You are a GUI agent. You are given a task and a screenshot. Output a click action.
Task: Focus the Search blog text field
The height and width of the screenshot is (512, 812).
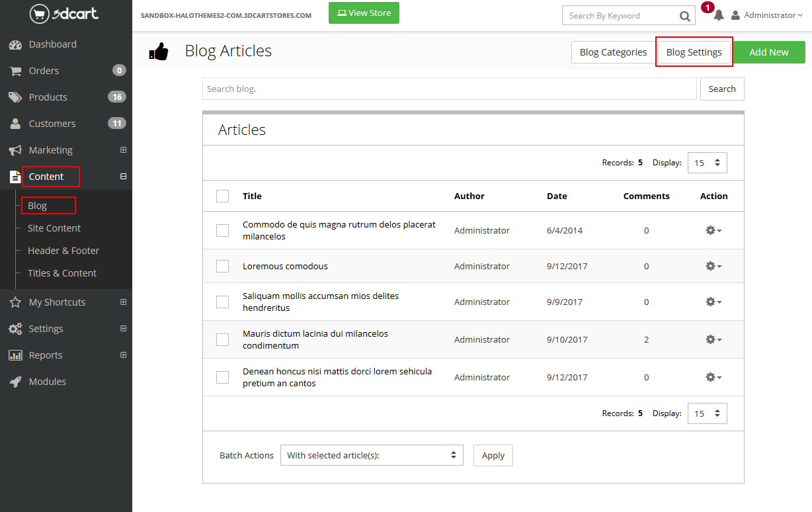449,89
